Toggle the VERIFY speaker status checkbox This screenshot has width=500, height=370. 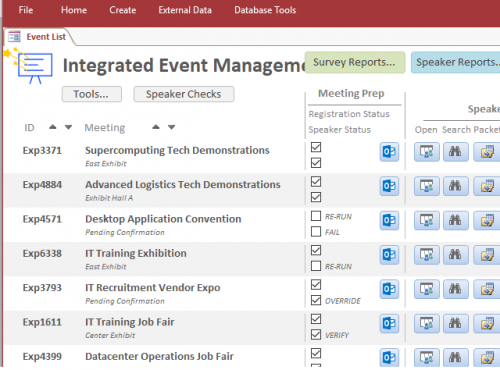(316, 334)
